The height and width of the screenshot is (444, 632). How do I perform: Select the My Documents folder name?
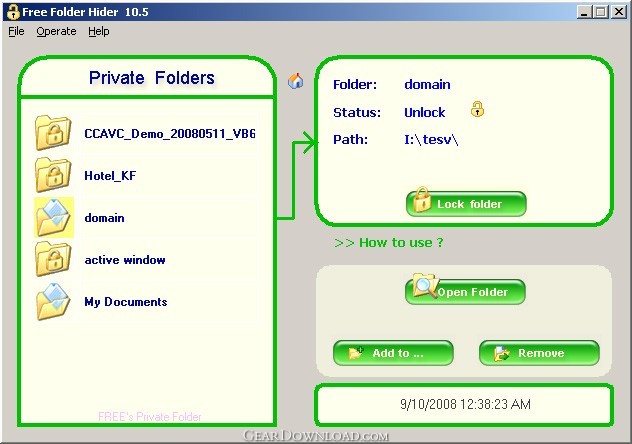[x=125, y=302]
